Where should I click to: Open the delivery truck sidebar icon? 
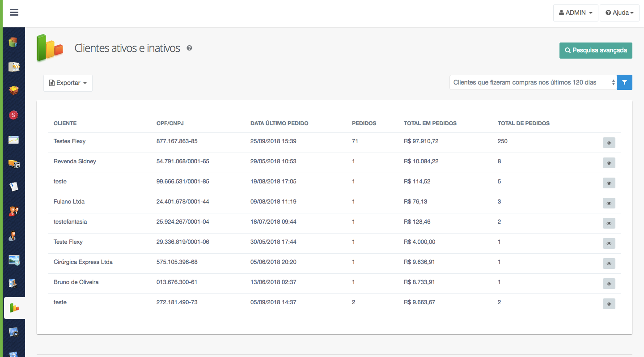[14, 164]
